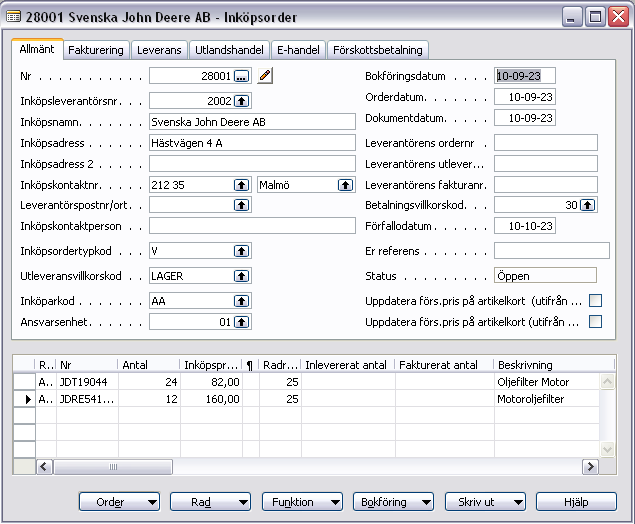Open the Funktion dropdown button

302,502
